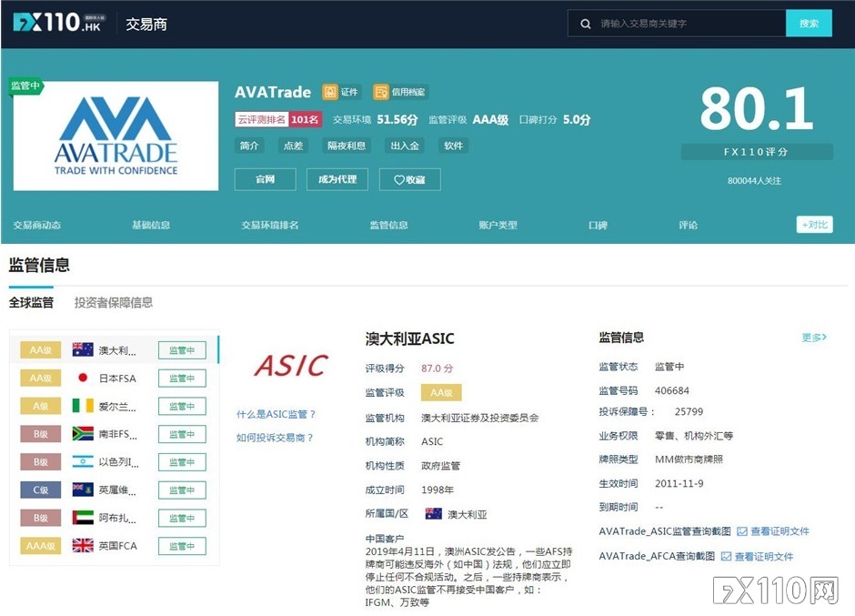Select the UK FCA flag row
Image resolution: width=855 pixels, height=616 pixels.
click(83, 546)
